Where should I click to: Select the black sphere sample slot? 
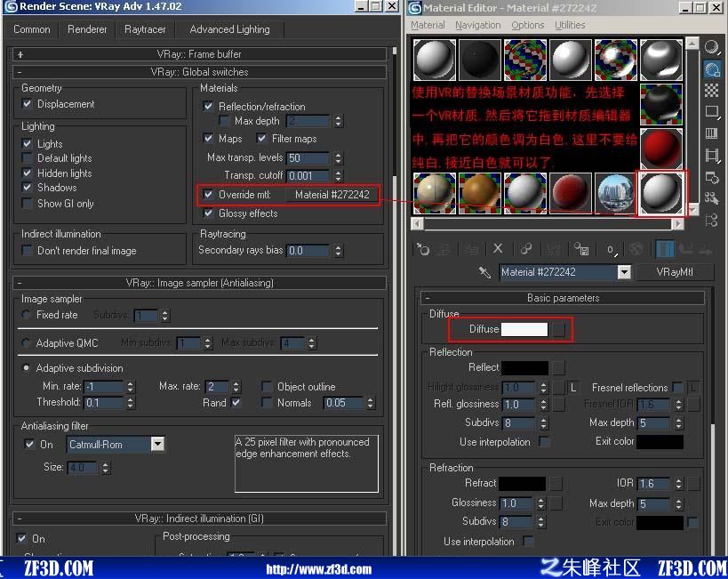480,60
